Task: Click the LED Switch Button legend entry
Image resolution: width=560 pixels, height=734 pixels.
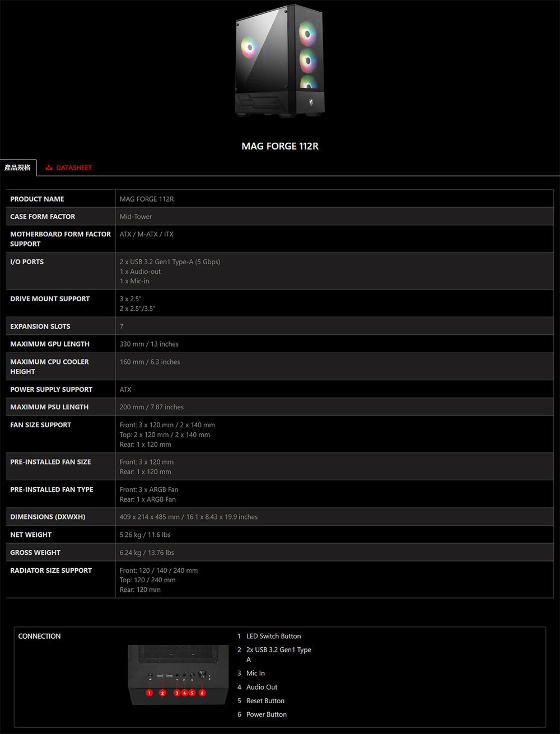Action: click(269, 636)
